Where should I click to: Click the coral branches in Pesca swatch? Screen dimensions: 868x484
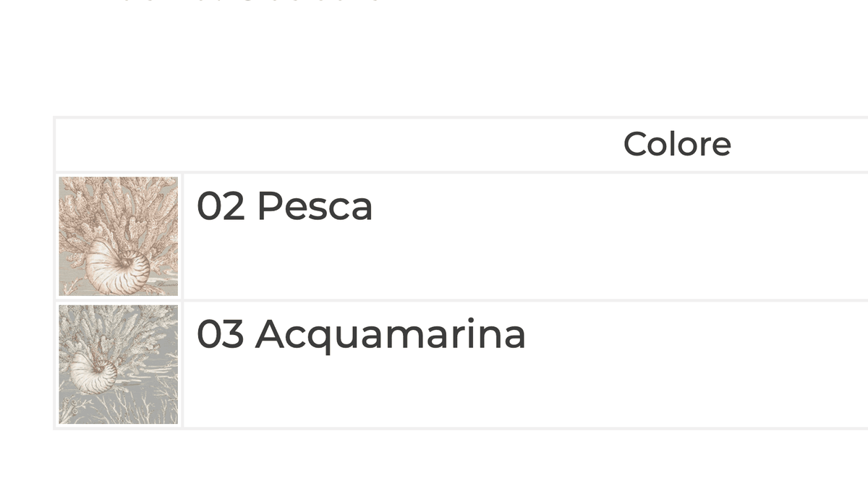[123, 210]
